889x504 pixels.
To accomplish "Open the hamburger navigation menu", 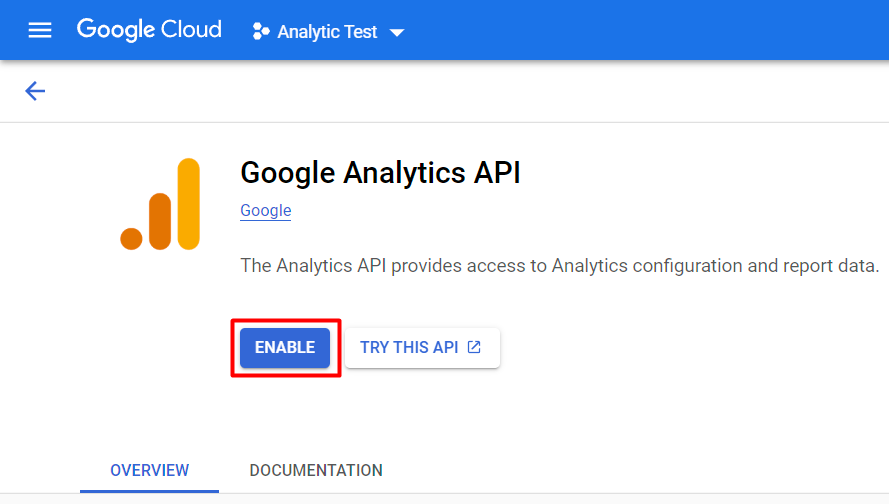I will point(39,30).
